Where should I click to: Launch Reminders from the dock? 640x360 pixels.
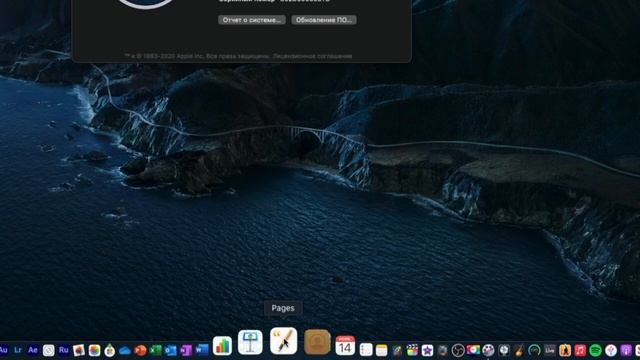[x=366, y=350]
